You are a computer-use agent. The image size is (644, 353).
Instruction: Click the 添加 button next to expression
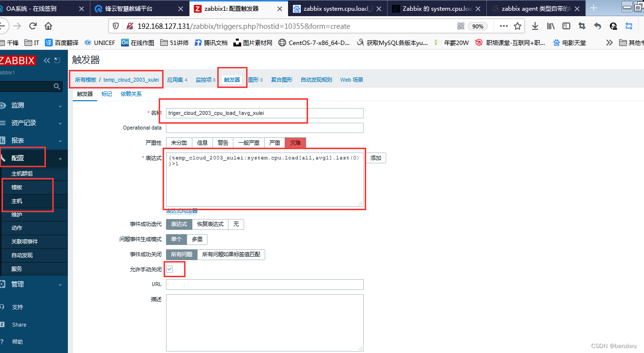(376, 158)
